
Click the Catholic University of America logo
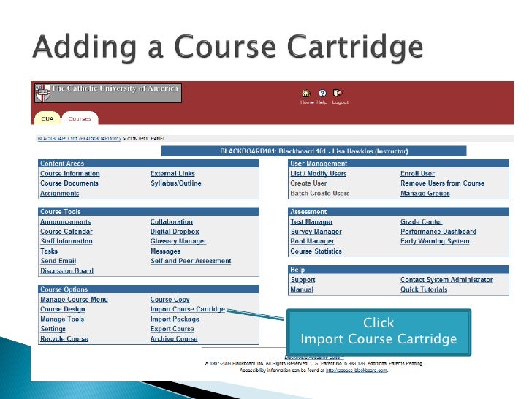coord(108,93)
